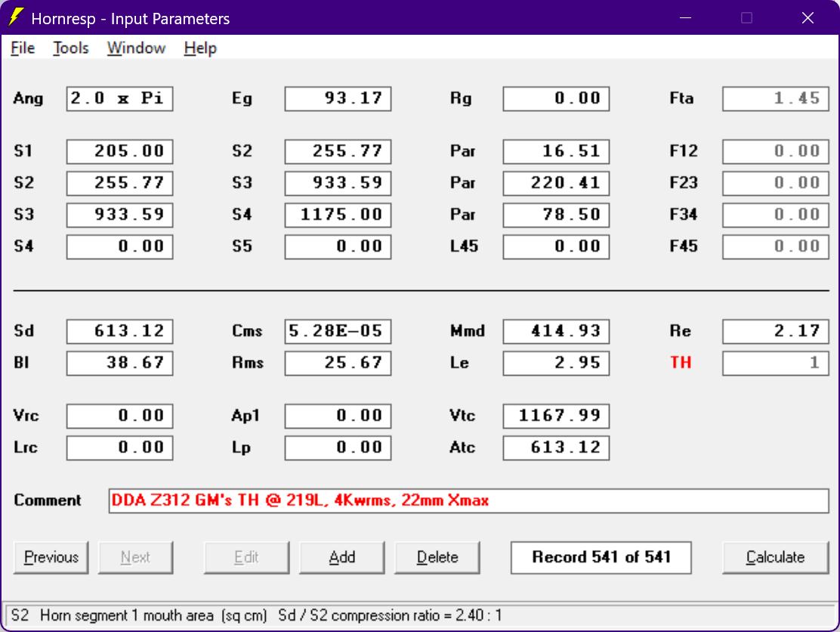Click the Edit button
The width and height of the screenshot is (840, 632).
click(x=246, y=557)
